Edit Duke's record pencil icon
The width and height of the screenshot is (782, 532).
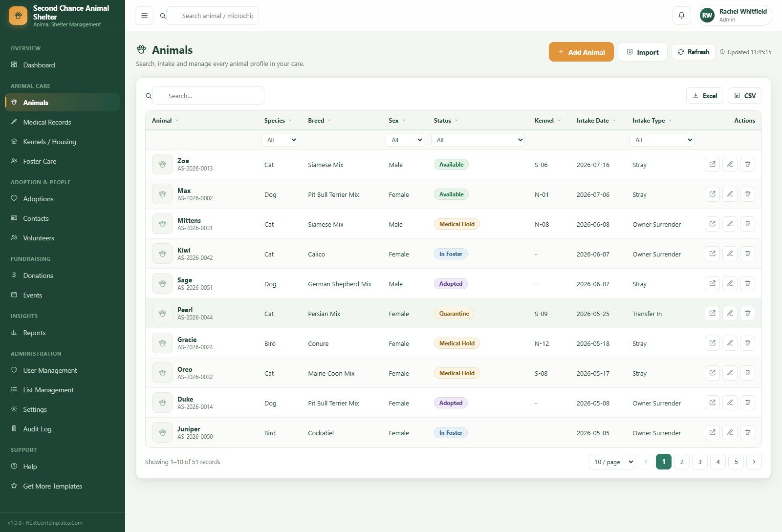730,403
